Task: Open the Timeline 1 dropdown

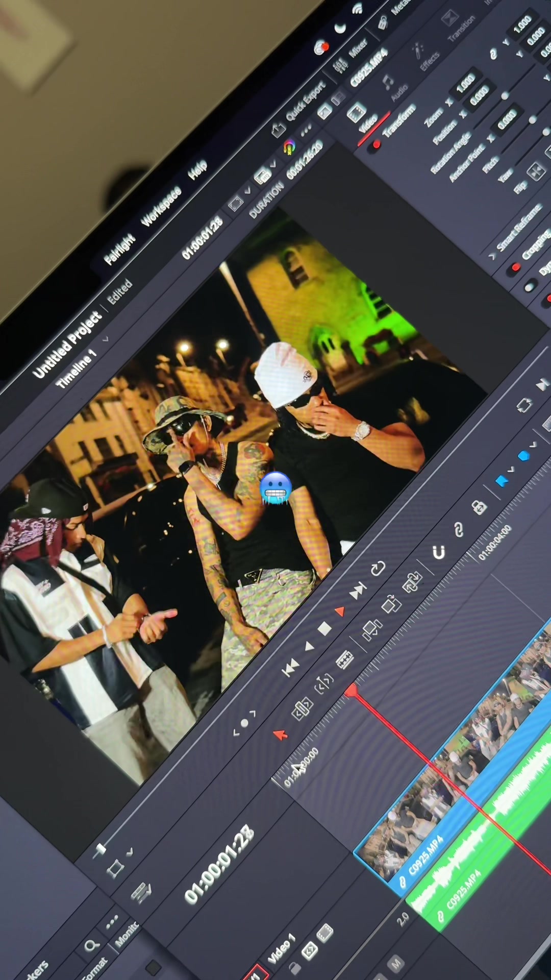Action: pos(106,339)
